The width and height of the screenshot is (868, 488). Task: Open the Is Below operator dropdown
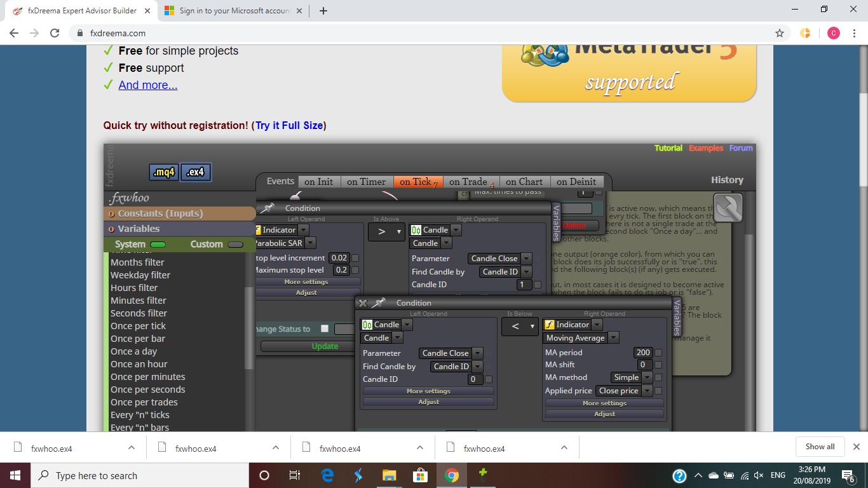[x=520, y=326]
